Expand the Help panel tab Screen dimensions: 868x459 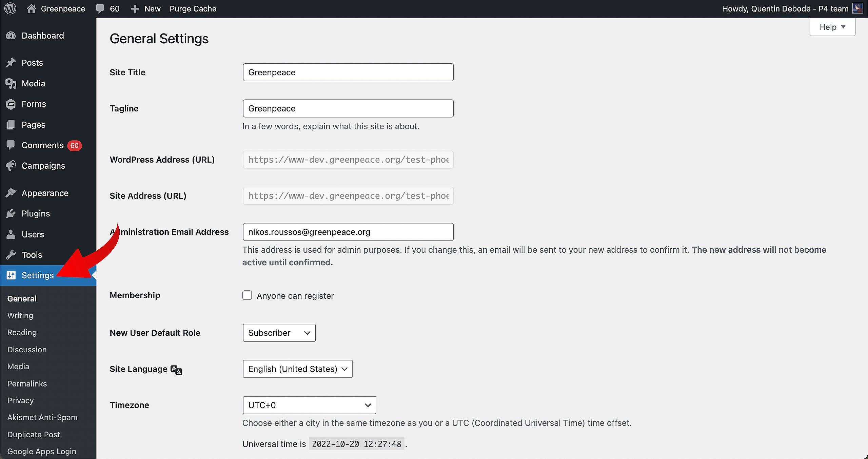coord(832,27)
